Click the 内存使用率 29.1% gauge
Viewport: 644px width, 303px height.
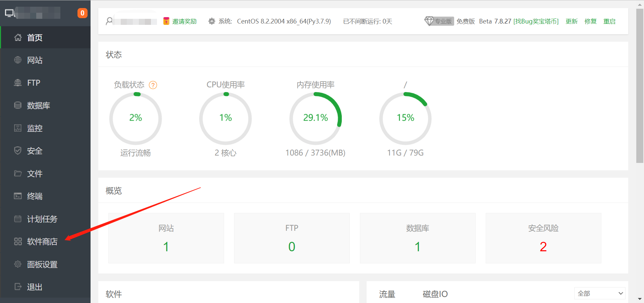coord(315,118)
